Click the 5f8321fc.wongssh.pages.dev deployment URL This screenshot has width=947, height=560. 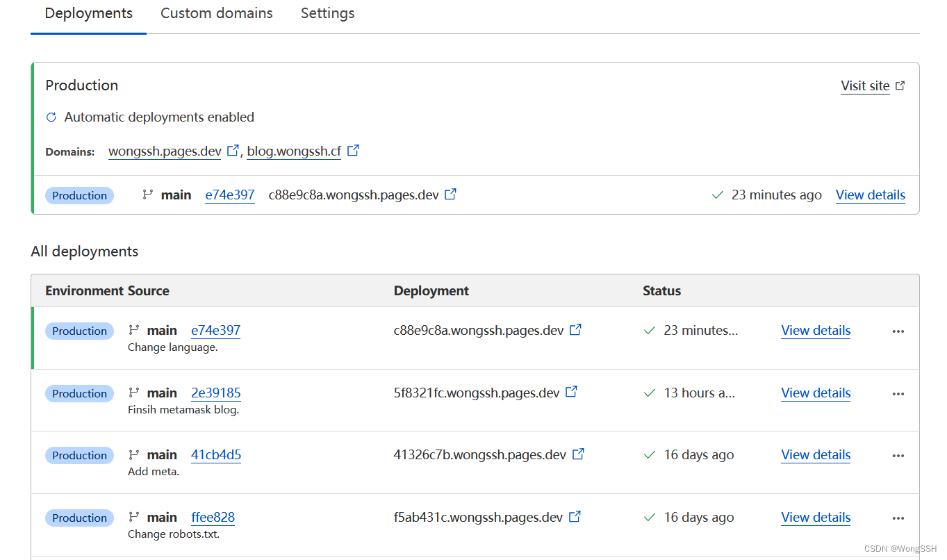click(x=477, y=393)
